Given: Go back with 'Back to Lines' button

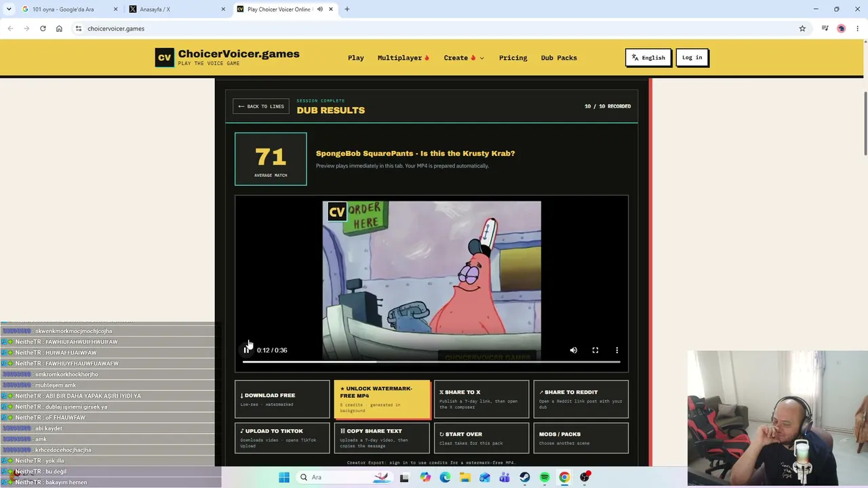Looking at the screenshot, I should click(261, 106).
